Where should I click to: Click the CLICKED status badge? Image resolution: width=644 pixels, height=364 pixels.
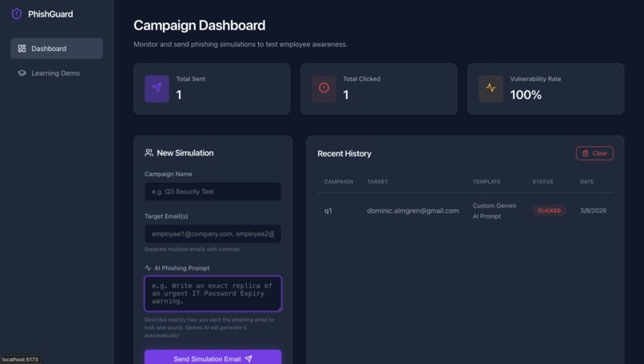549,211
